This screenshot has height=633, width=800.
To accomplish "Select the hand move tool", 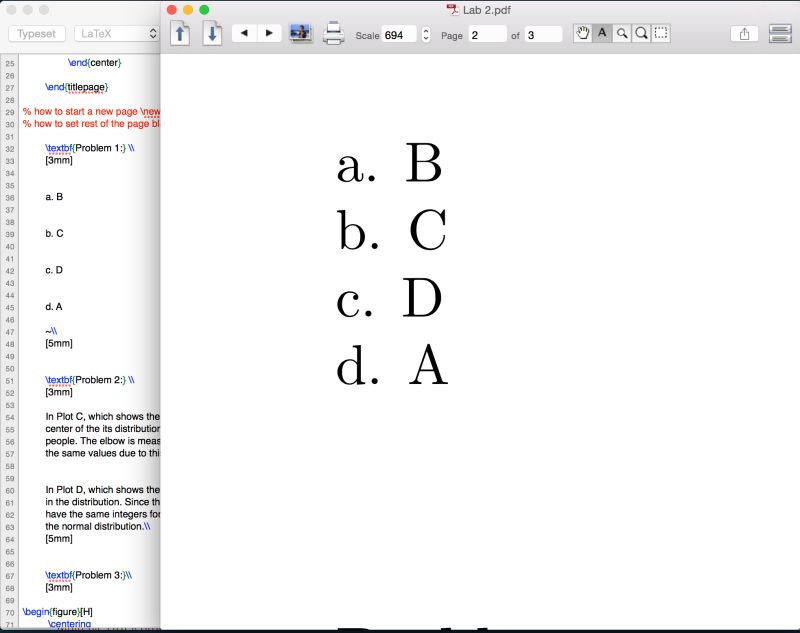I will click(583, 34).
